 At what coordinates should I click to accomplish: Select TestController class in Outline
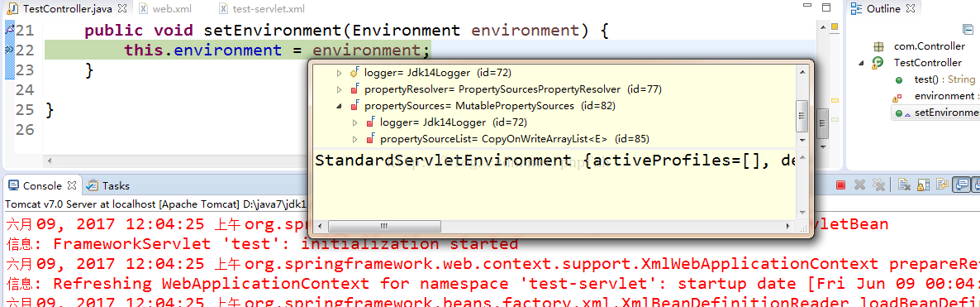pos(927,63)
